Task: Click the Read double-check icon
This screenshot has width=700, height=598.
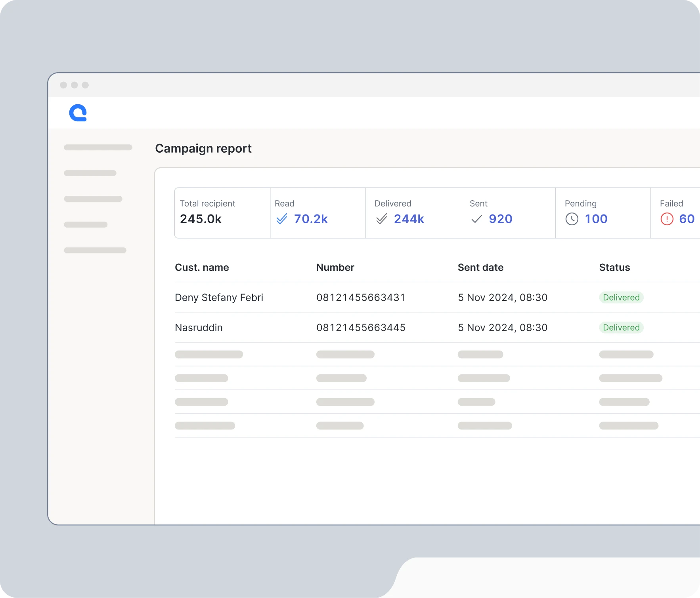Action: (282, 219)
